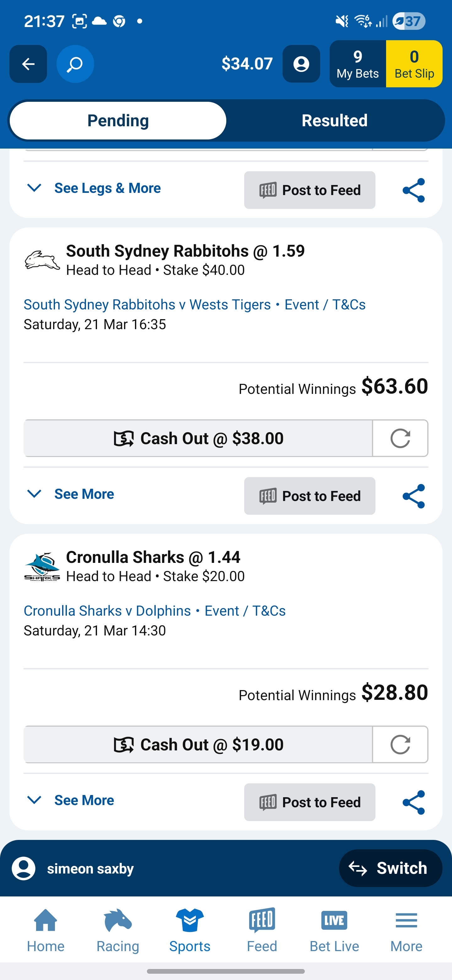Refresh the $19.00 cash out offer

click(x=400, y=744)
